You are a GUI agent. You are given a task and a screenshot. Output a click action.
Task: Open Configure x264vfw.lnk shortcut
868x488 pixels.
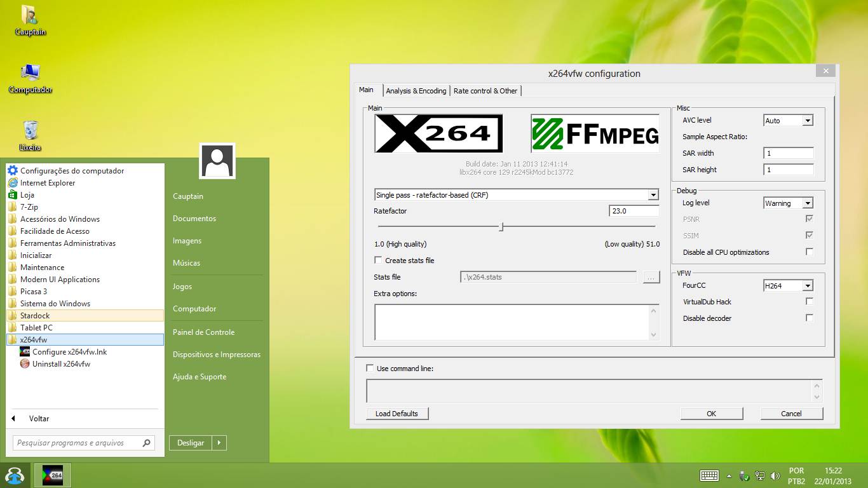click(63, 352)
